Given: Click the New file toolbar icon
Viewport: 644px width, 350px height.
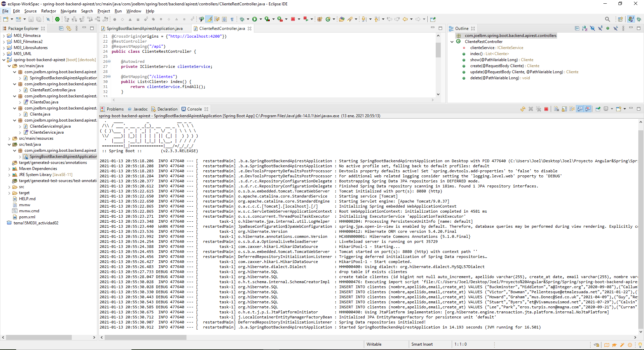Looking at the screenshot, I should 6,19.
